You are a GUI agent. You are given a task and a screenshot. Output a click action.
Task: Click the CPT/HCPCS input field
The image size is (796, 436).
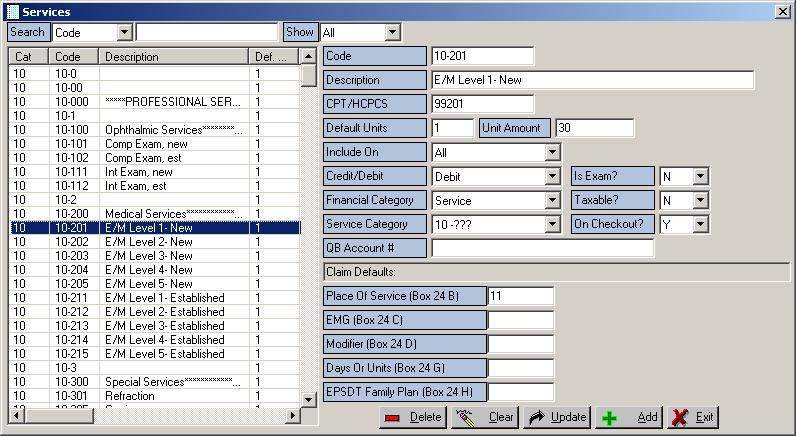[x=482, y=104]
